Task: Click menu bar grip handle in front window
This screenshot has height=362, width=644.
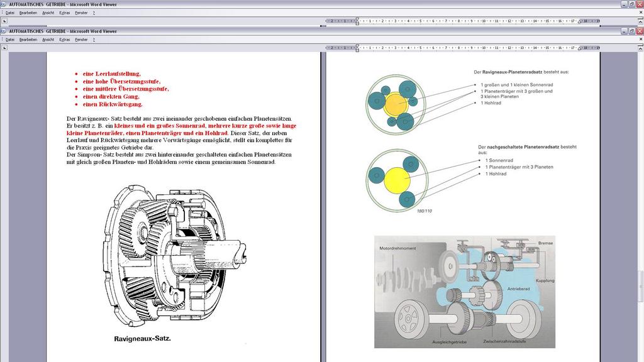Action: (x=2, y=40)
